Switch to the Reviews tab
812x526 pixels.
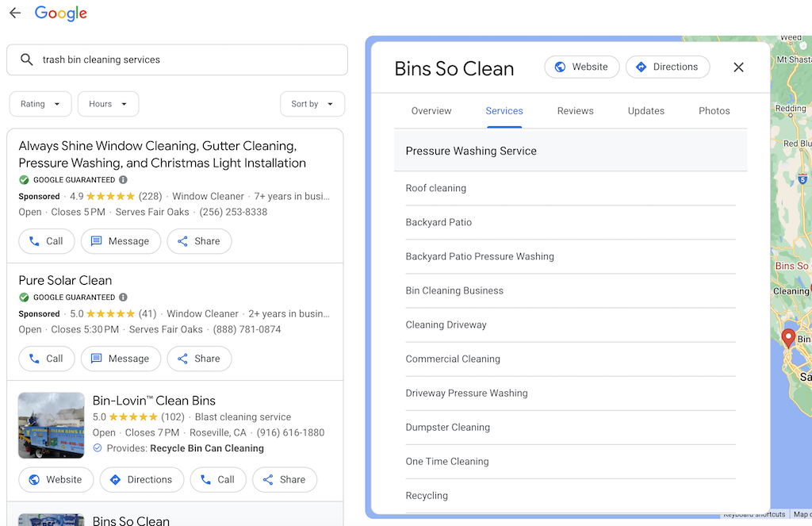click(575, 111)
